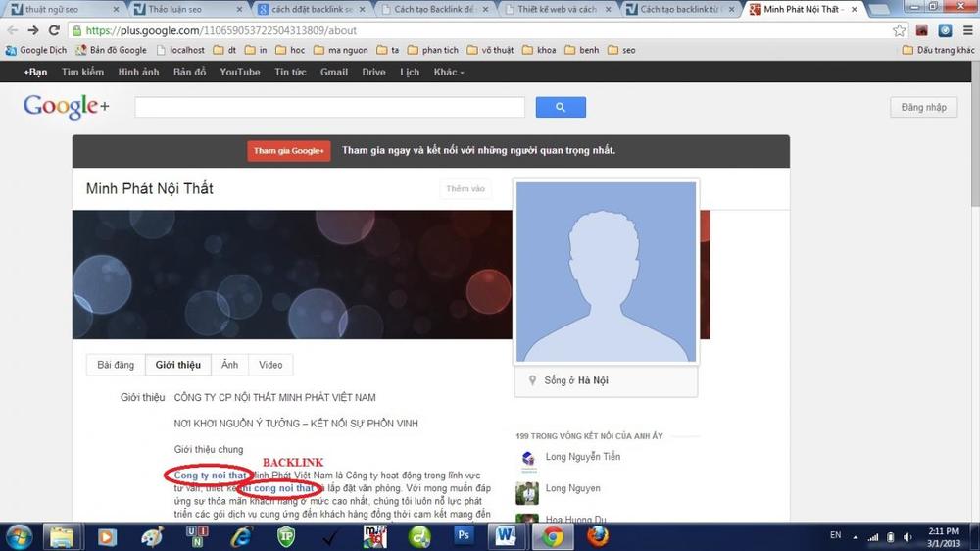This screenshot has width=980, height=551.
Task: Open the Google Dịch bookmark
Action: pos(35,50)
